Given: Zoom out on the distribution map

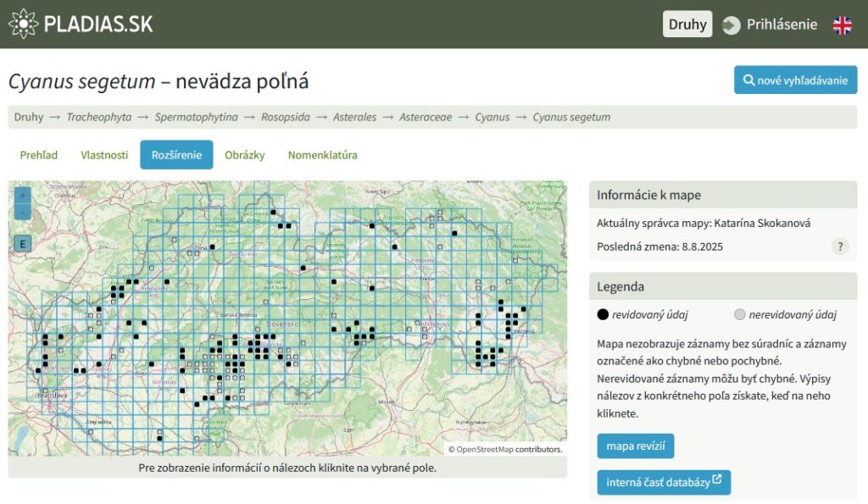Looking at the screenshot, I should point(23,212).
